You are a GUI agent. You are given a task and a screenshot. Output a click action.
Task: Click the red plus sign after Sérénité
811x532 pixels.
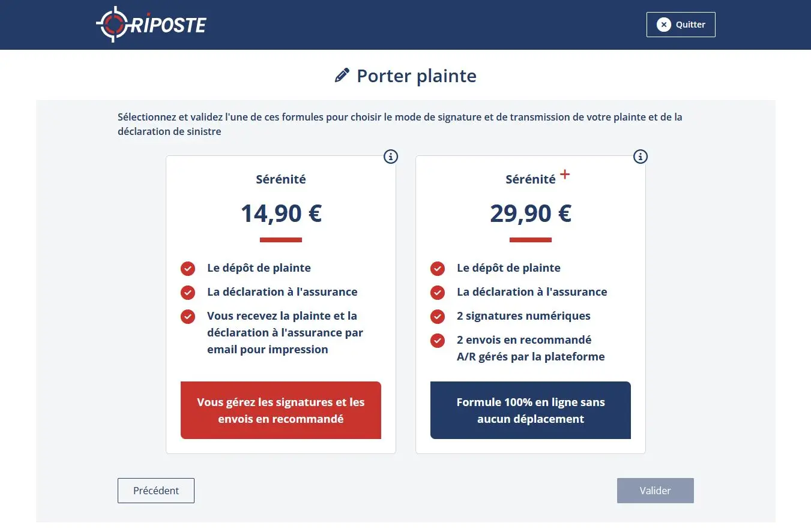point(564,175)
